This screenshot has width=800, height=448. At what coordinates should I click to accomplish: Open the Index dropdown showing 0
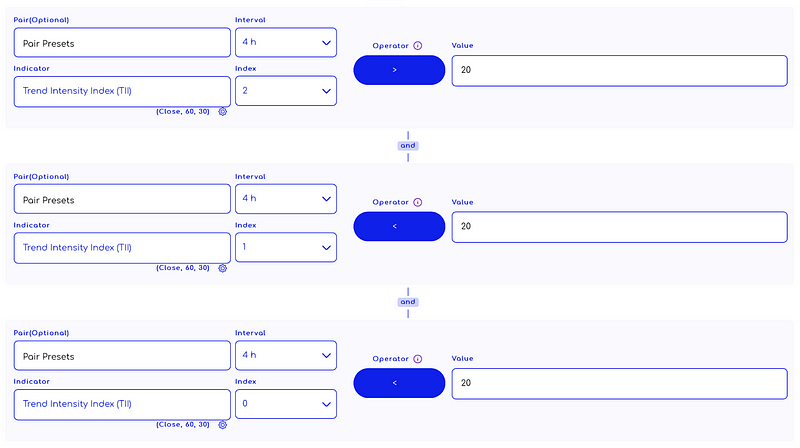pyautogui.click(x=286, y=404)
